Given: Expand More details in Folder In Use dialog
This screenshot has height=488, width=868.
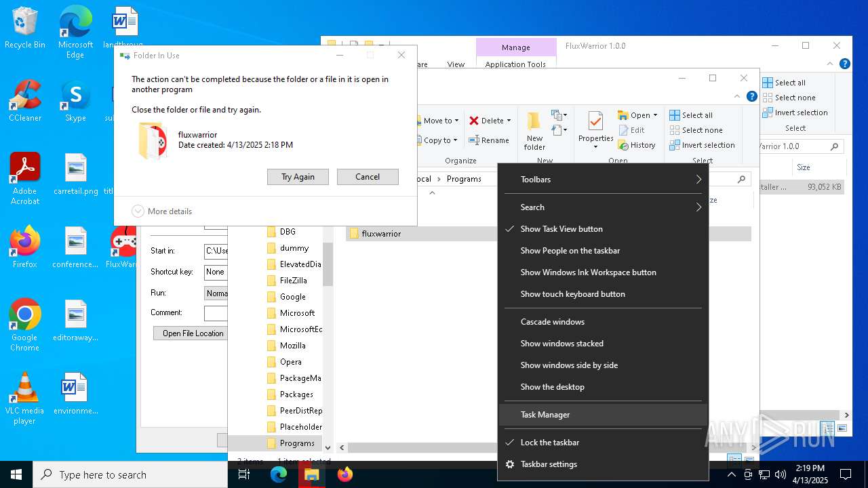Looking at the screenshot, I should [161, 211].
